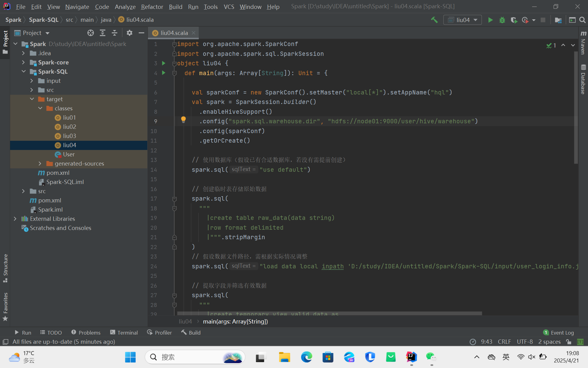Open the liu04 run configuration dropdown

462,20
